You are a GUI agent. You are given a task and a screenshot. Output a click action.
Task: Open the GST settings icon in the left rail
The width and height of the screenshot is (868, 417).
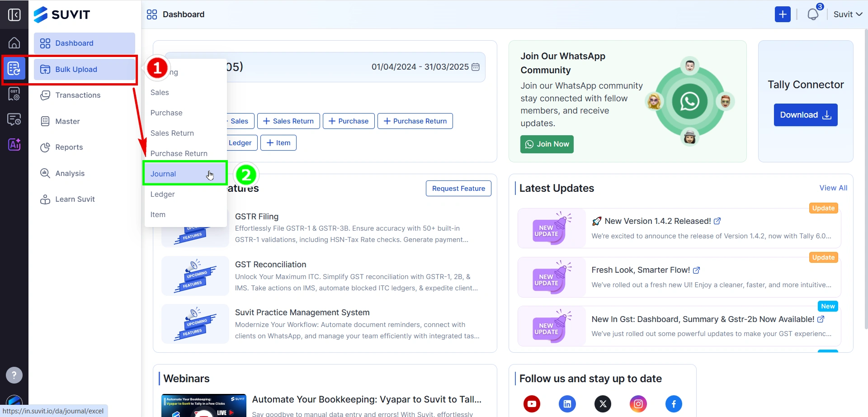click(x=14, y=94)
